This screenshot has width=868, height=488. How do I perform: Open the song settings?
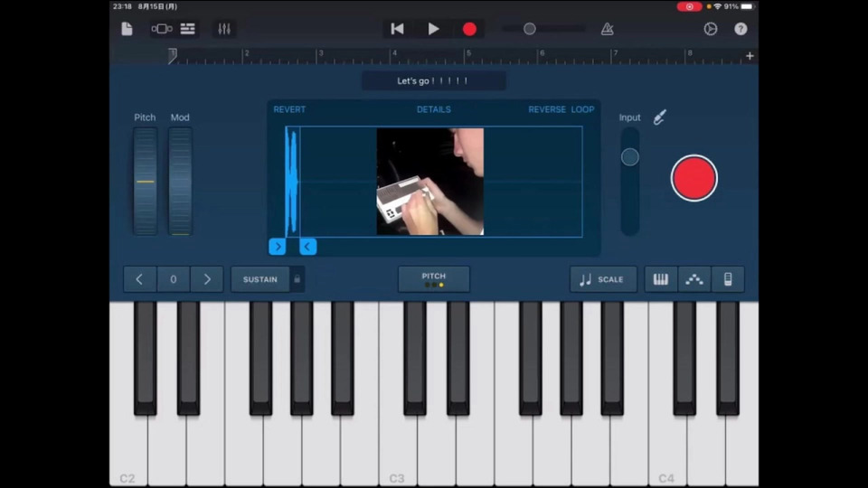(x=711, y=29)
